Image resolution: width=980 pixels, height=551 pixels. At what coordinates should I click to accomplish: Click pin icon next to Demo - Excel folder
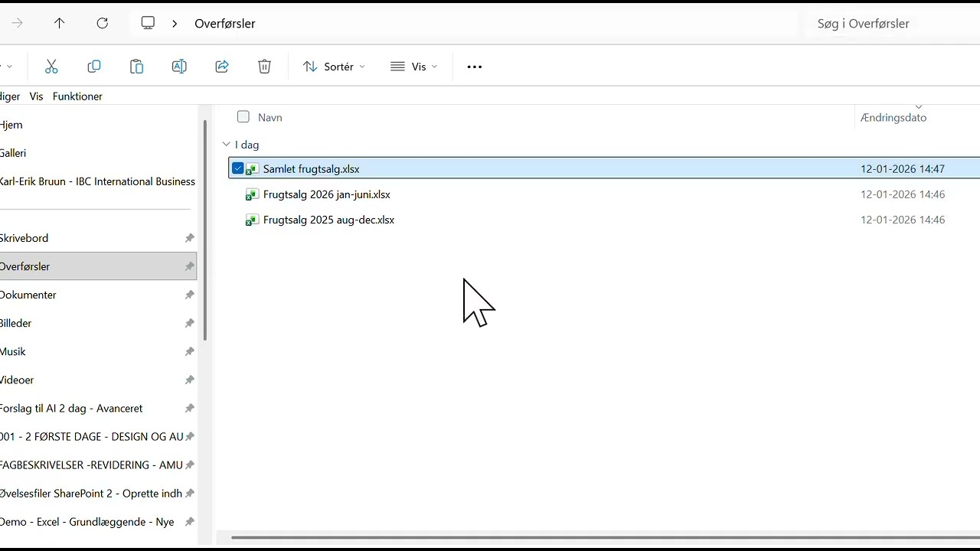189,521
